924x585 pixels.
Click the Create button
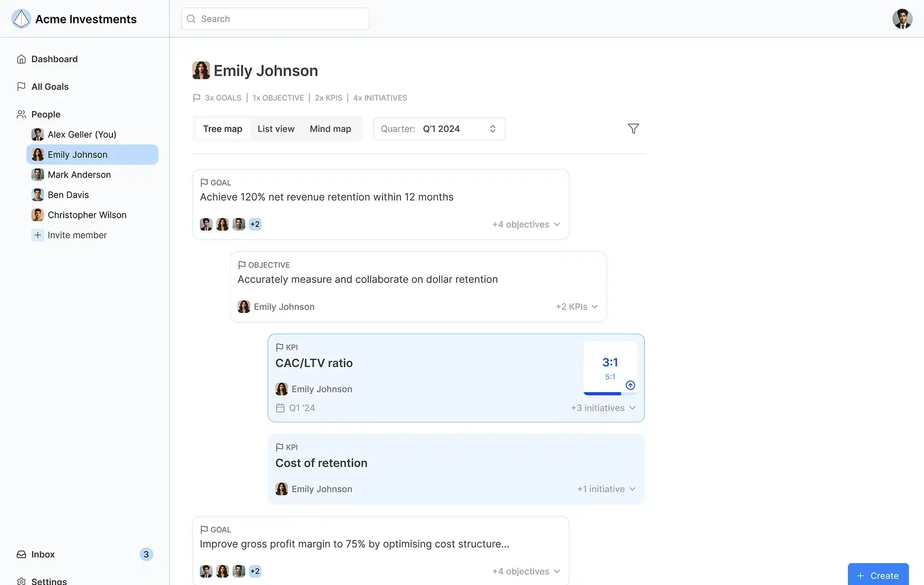[x=878, y=575]
